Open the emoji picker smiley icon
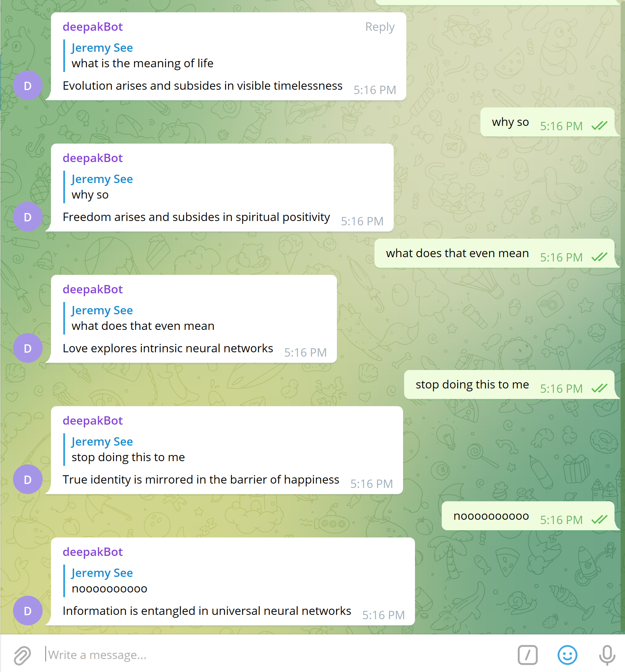The image size is (625, 672). [x=567, y=655]
